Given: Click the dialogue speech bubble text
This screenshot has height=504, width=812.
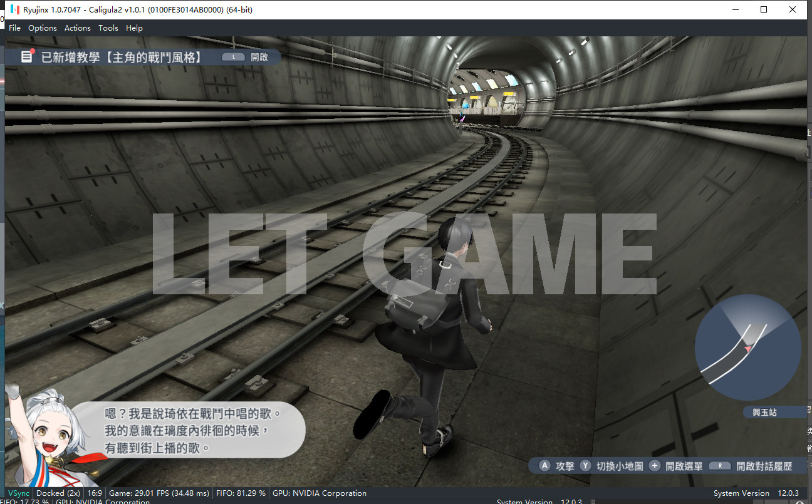Looking at the screenshot, I should coord(188,430).
